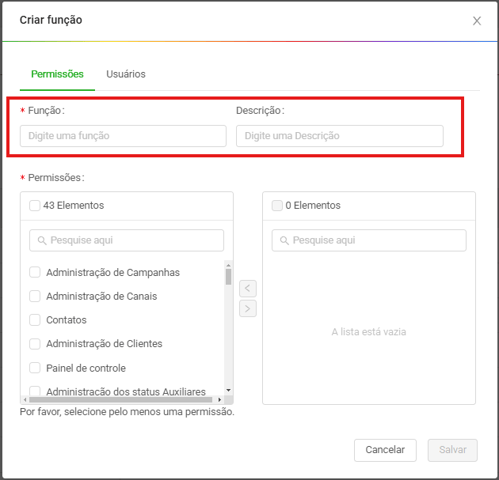Screen dimensions: 499x480
Task: Click the search icon in right permissions list
Action: click(284, 240)
